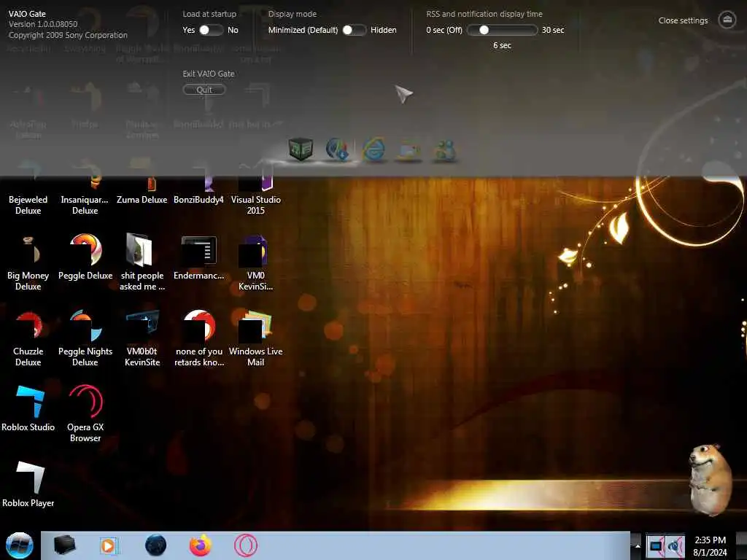Select the VM0 KevinSi... desktop icon
This screenshot has width=747, height=560.
[x=256, y=263]
